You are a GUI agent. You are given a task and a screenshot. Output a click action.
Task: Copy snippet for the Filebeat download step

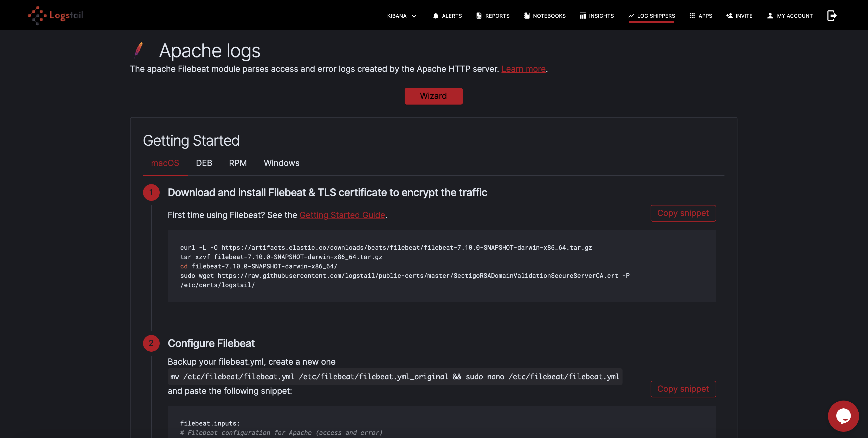[683, 213]
